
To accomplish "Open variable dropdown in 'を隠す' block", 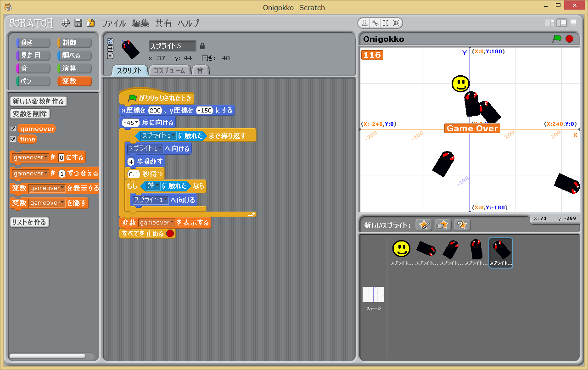I will coord(46,203).
